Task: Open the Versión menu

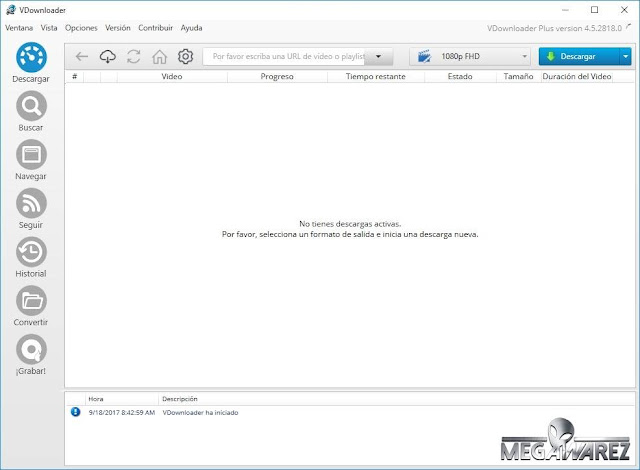Action: point(118,28)
